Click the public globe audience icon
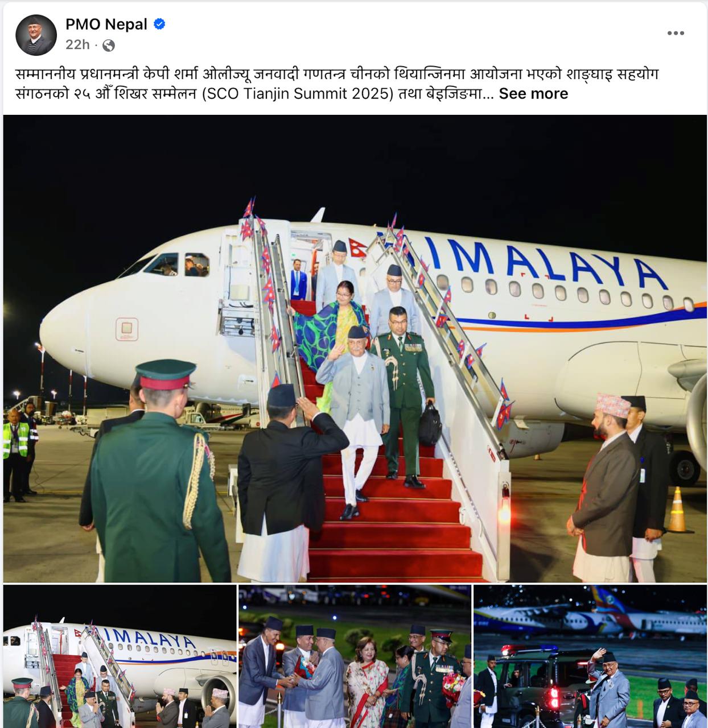Screen dimensions: 708x728 108,45
